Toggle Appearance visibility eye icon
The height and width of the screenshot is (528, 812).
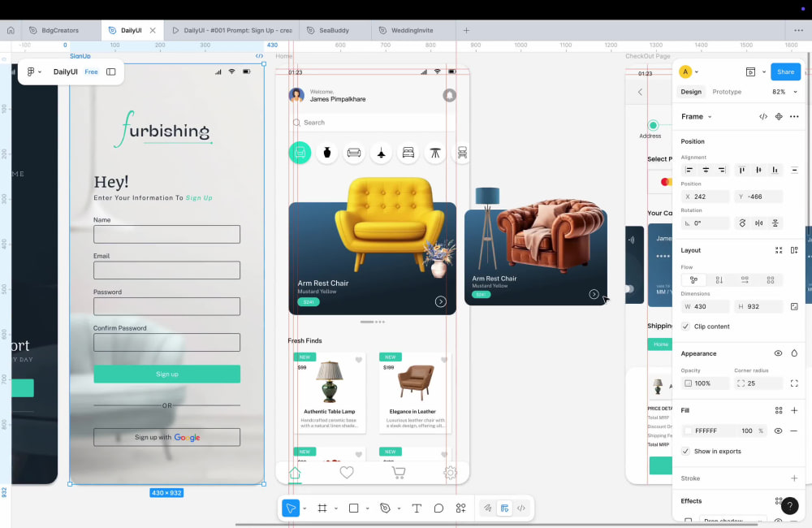point(779,353)
